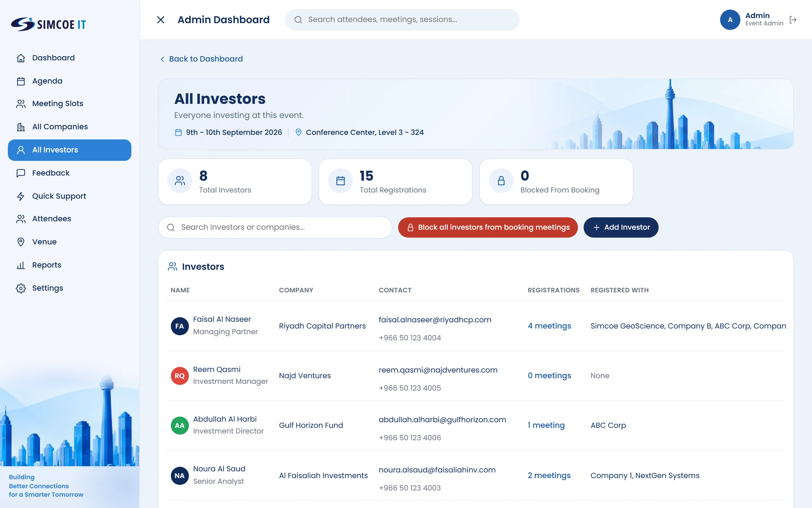Image resolution: width=812 pixels, height=508 pixels.
Task: Click the Simcoe IT logo
Action: 48,24
